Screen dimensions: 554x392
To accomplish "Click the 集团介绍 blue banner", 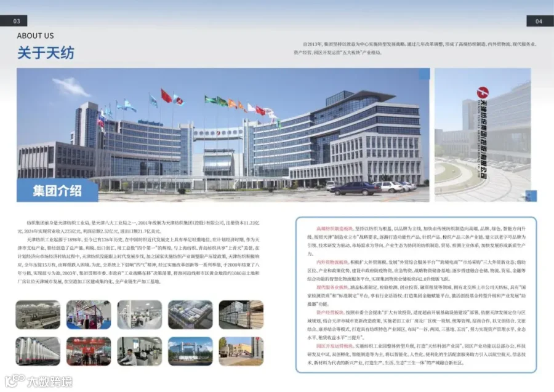I will (x=57, y=190).
